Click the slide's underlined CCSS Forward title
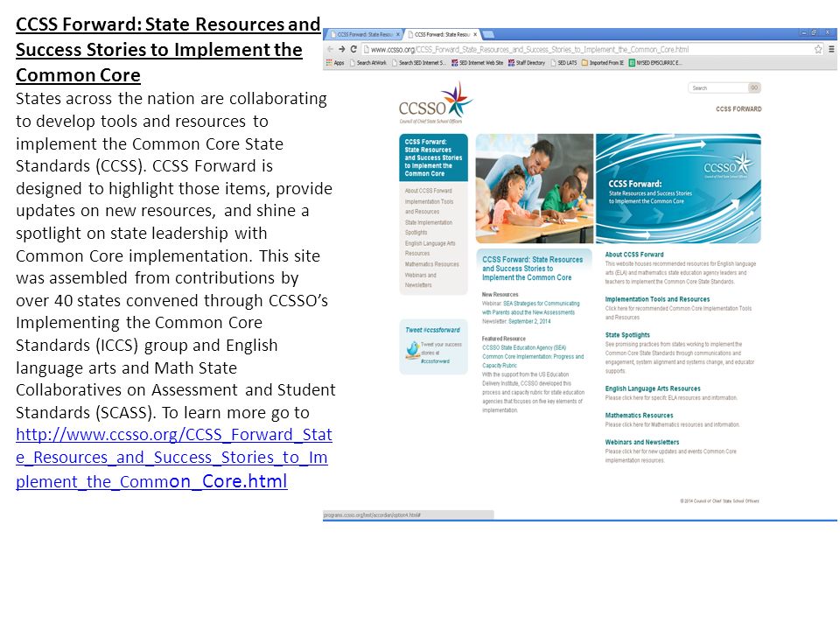Image resolution: width=840 pixels, height=630 pixels. point(168,49)
